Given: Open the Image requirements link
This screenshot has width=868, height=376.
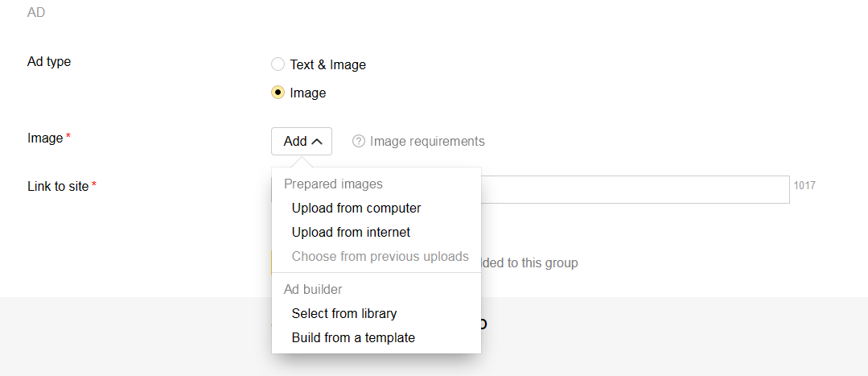Looking at the screenshot, I should pyautogui.click(x=427, y=142).
